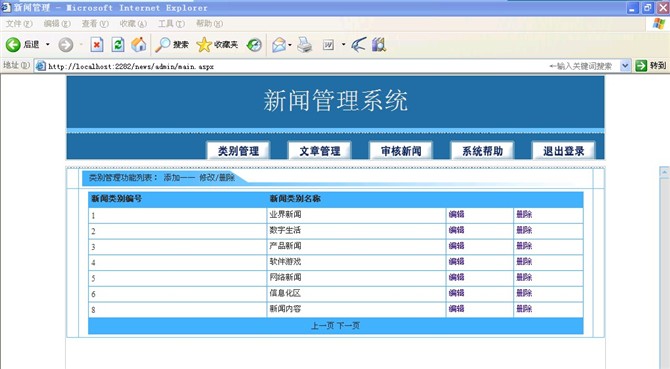Edit the 信息化区 category
Image resolution: width=670 pixels, height=369 pixels.
(x=456, y=293)
